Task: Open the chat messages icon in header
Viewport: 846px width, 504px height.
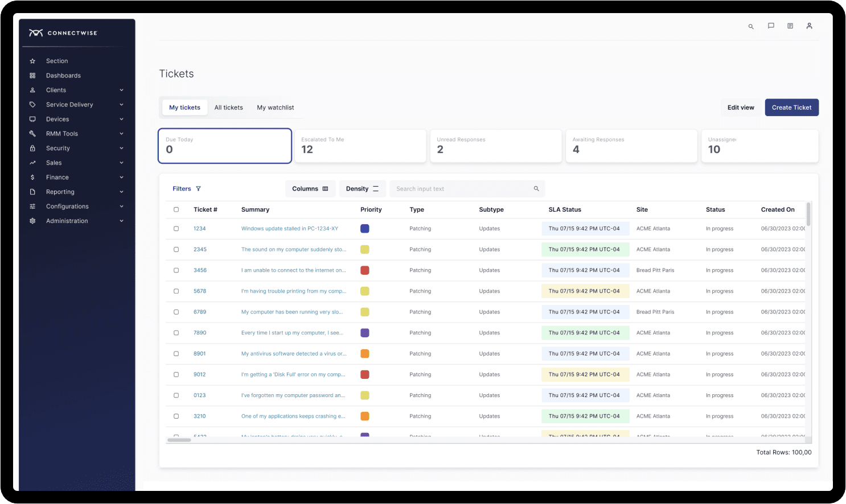Action: [771, 26]
